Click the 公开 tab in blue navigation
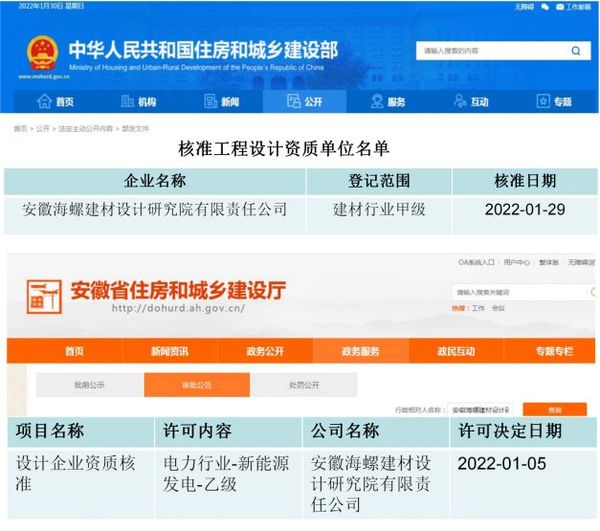 point(304,101)
